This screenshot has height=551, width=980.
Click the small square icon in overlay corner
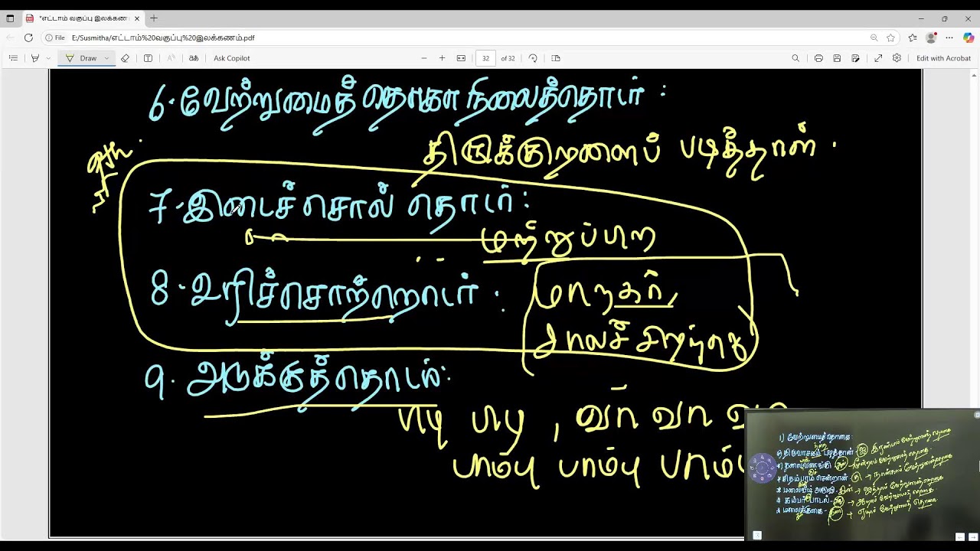pos(757,536)
